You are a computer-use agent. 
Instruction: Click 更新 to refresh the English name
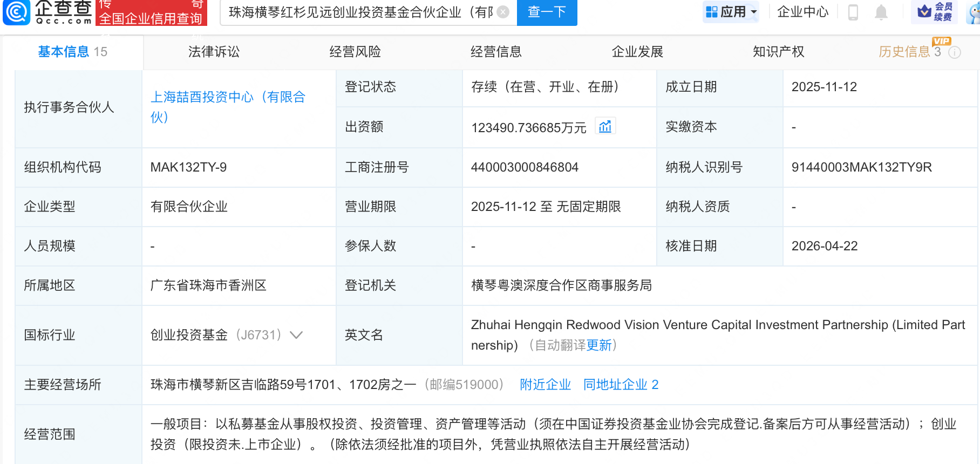[599, 345]
